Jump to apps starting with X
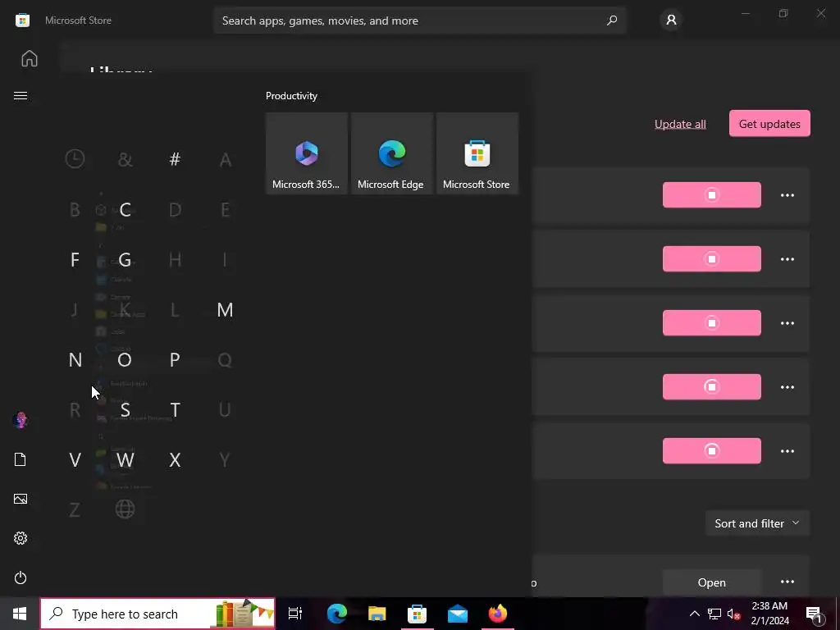Viewport: 840px width, 630px height. pyautogui.click(x=175, y=459)
